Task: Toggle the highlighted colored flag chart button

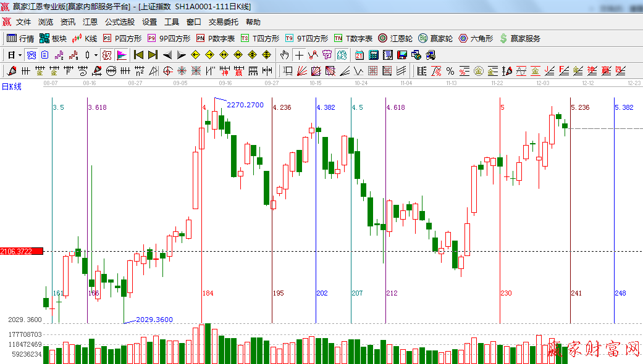Action: (x=122, y=55)
